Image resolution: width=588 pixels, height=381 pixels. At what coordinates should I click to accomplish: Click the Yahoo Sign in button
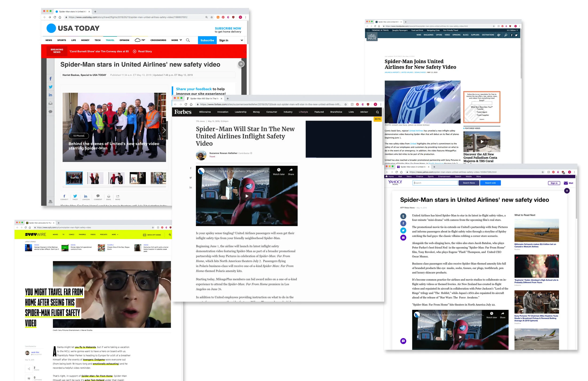click(x=554, y=183)
